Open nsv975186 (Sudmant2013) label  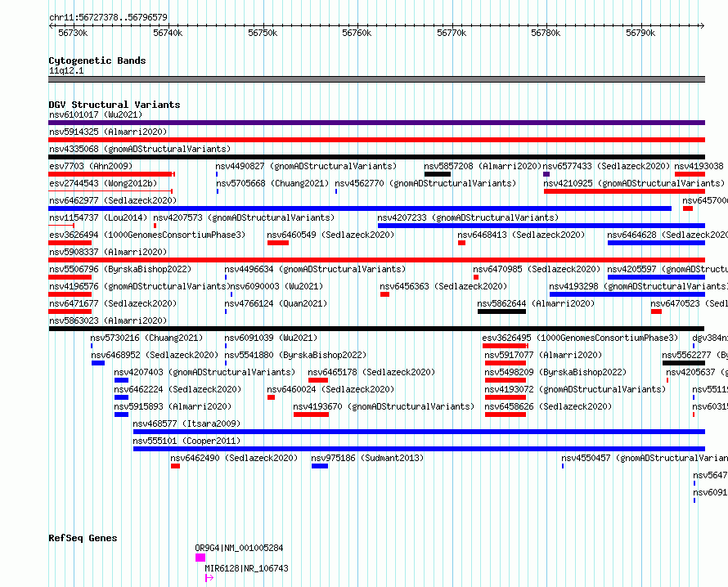[x=367, y=458]
